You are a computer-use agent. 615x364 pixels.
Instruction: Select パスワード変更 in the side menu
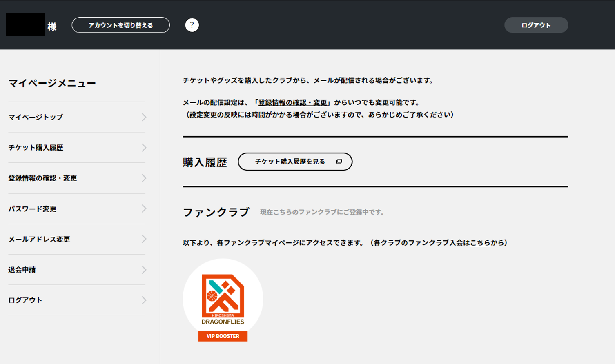click(77, 209)
